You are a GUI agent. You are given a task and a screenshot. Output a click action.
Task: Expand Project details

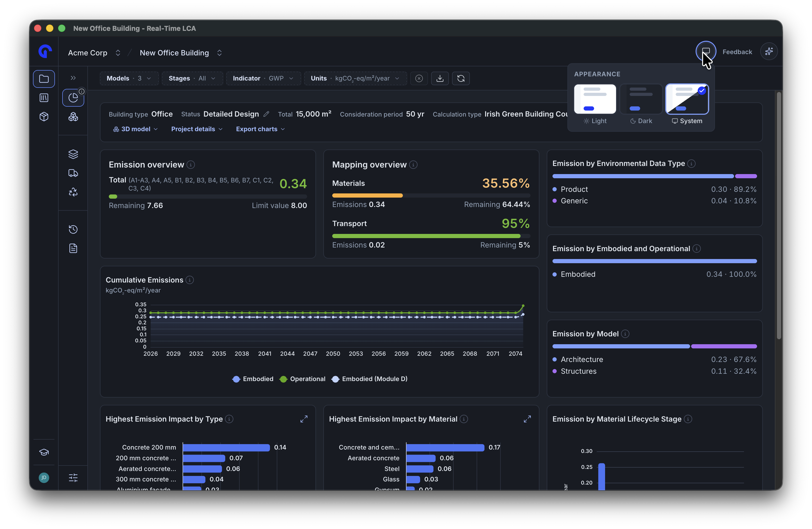pos(196,129)
